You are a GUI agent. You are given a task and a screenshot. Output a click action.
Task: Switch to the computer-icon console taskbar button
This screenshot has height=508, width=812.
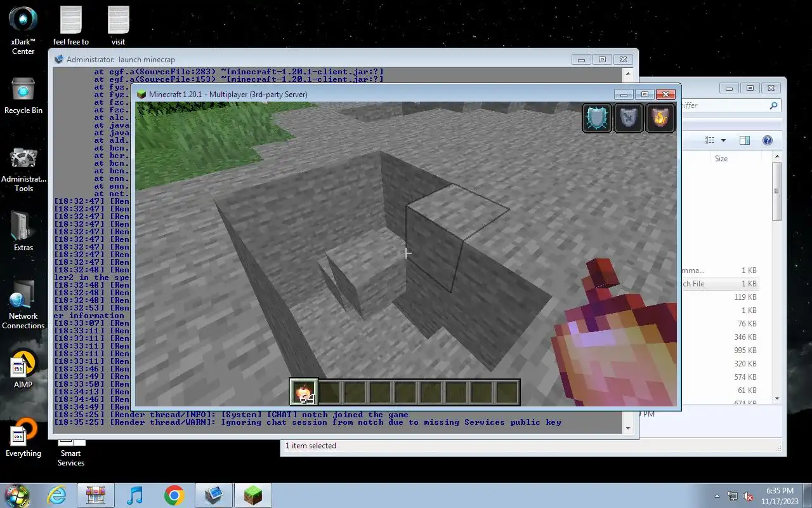pos(214,495)
